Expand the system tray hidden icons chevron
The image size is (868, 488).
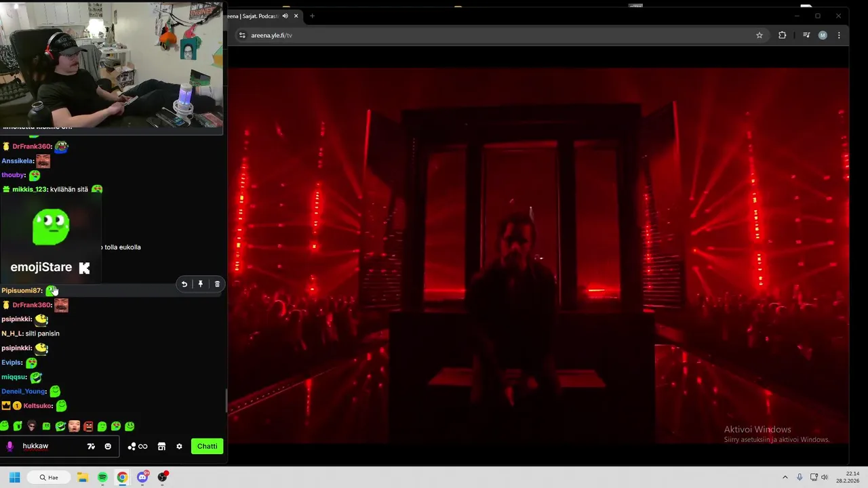(x=785, y=477)
